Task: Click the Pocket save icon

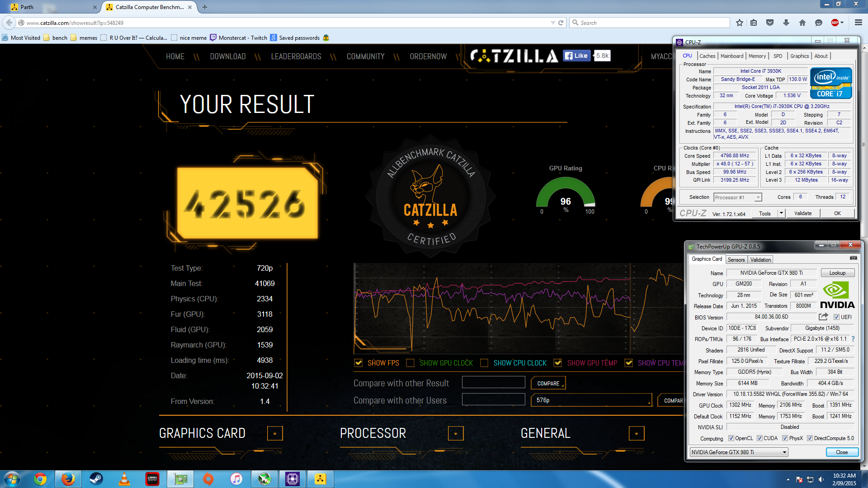Action: click(770, 23)
